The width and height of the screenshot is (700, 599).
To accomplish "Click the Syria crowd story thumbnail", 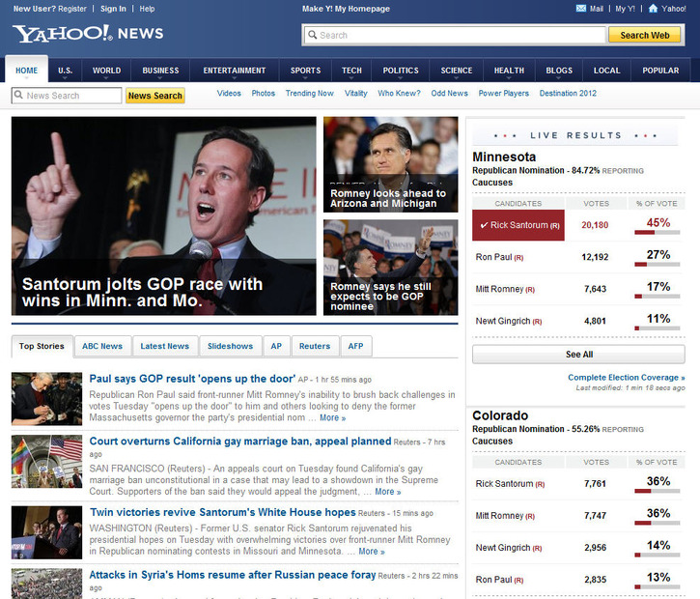I will [x=47, y=584].
